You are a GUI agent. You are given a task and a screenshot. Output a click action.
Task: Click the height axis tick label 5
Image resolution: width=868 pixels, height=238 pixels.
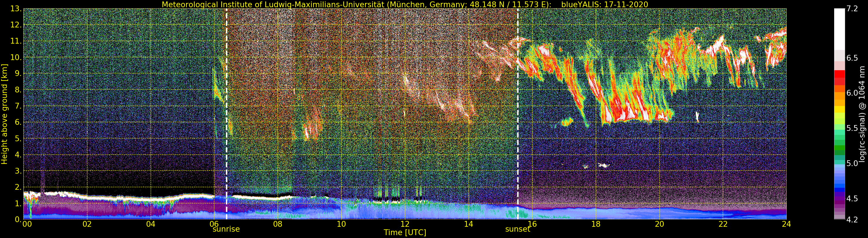tap(19, 138)
